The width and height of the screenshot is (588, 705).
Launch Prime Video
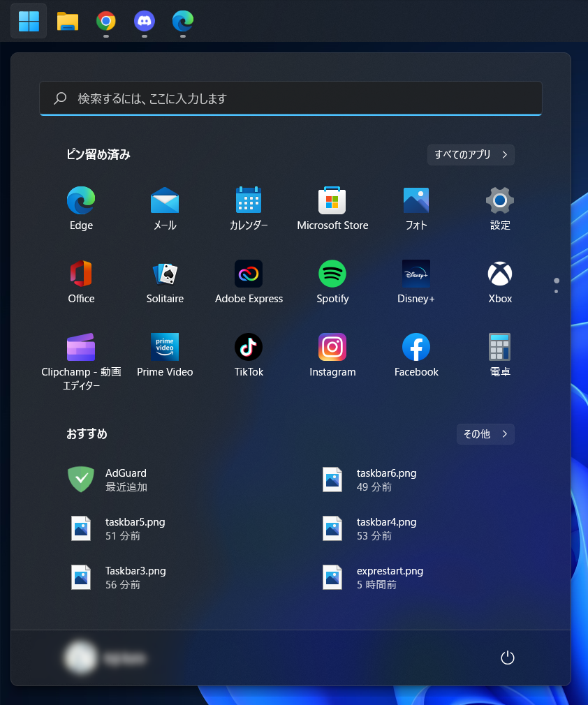pos(165,355)
